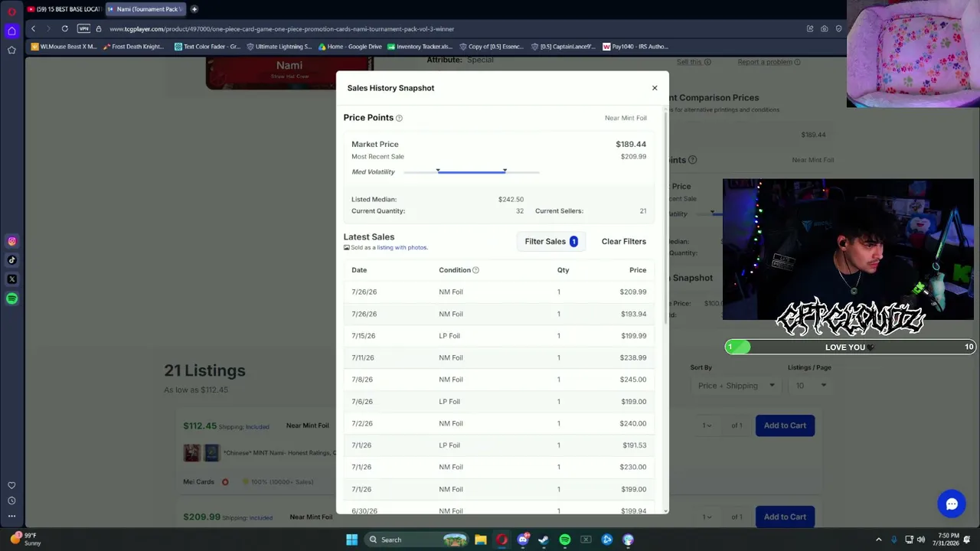Open quantity dropdown for the $112.45 listing
Screen dimensions: 980x551
tap(707, 425)
